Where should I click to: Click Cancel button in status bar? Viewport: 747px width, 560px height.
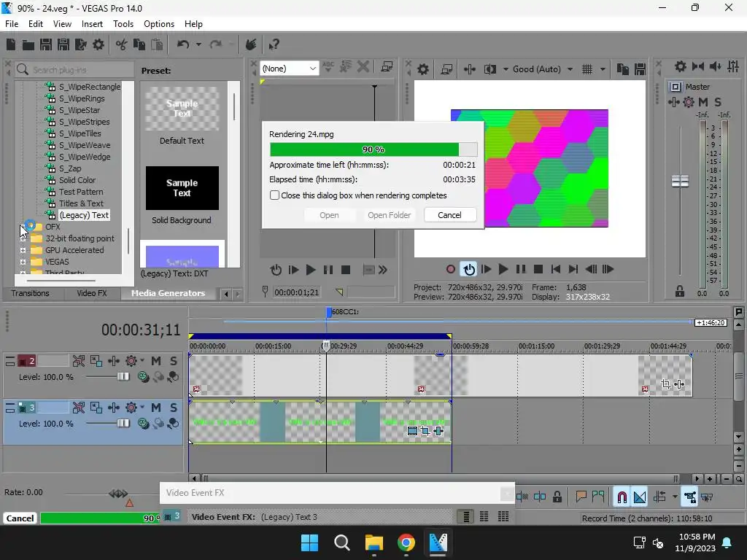tap(20, 518)
